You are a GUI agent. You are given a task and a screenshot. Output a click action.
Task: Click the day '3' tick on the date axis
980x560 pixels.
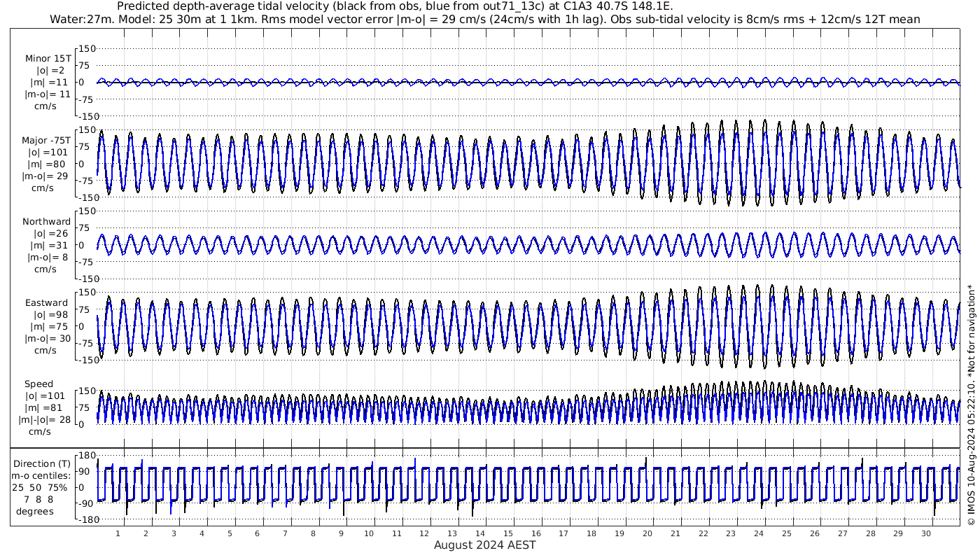174,533
